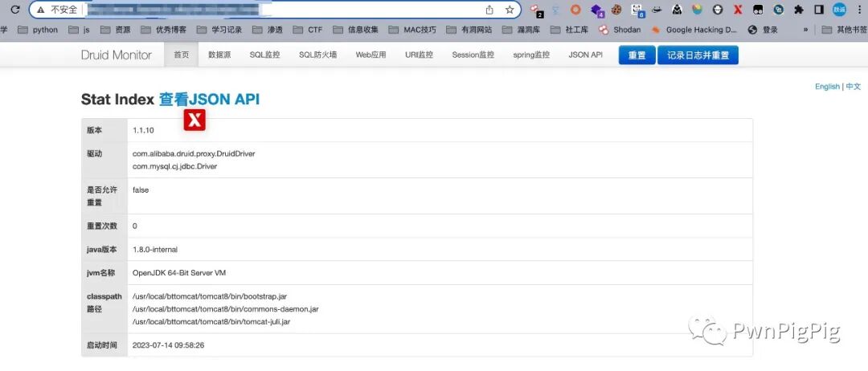Click the black goggles extension icon
The width and height of the screenshot is (868, 371).
click(758, 10)
